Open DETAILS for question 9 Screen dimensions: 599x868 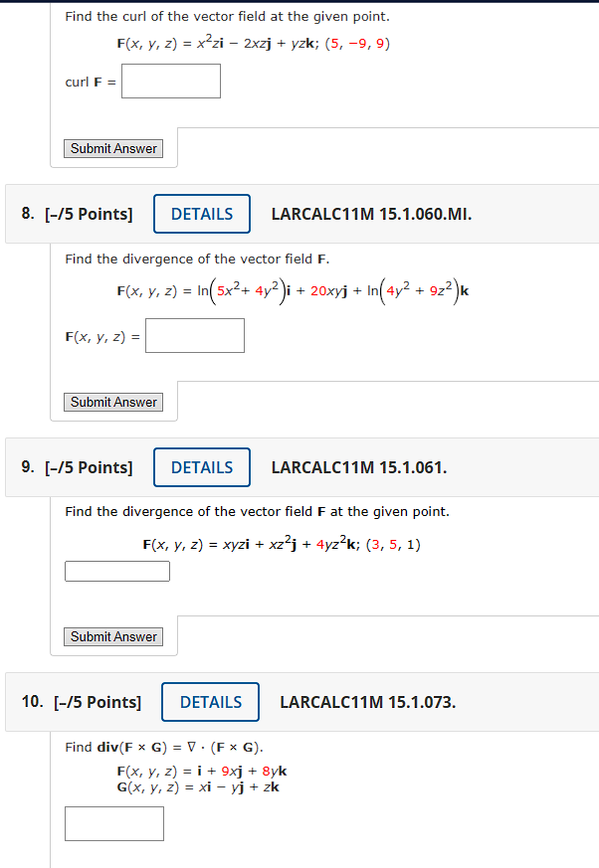tap(201, 466)
